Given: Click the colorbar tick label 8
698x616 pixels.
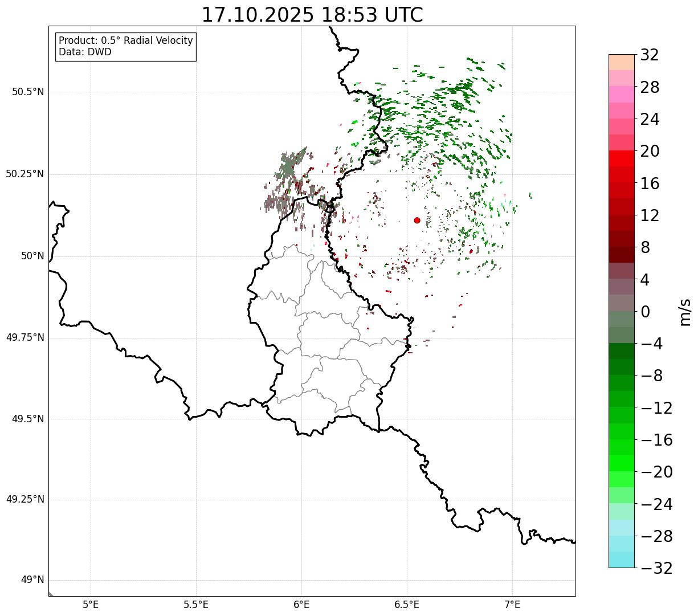Looking at the screenshot, I should (x=645, y=248).
